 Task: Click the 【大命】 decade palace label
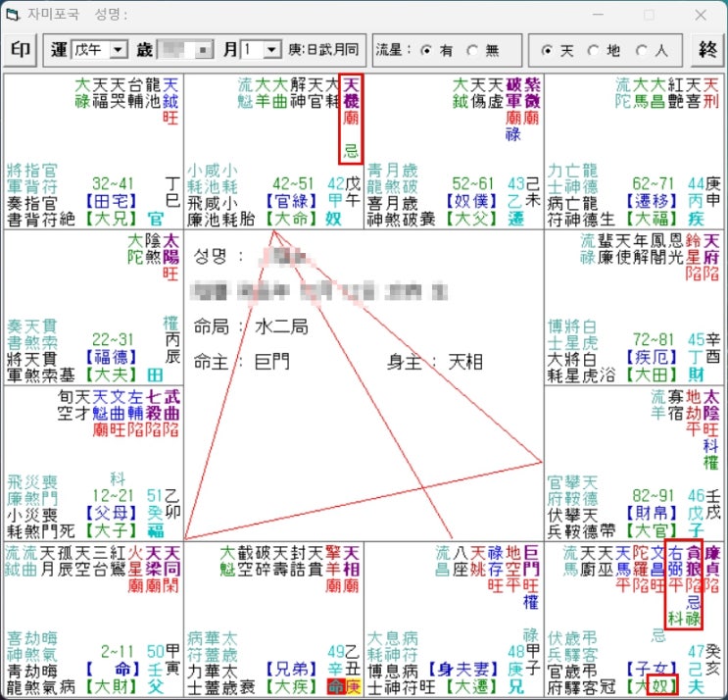tap(291, 219)
